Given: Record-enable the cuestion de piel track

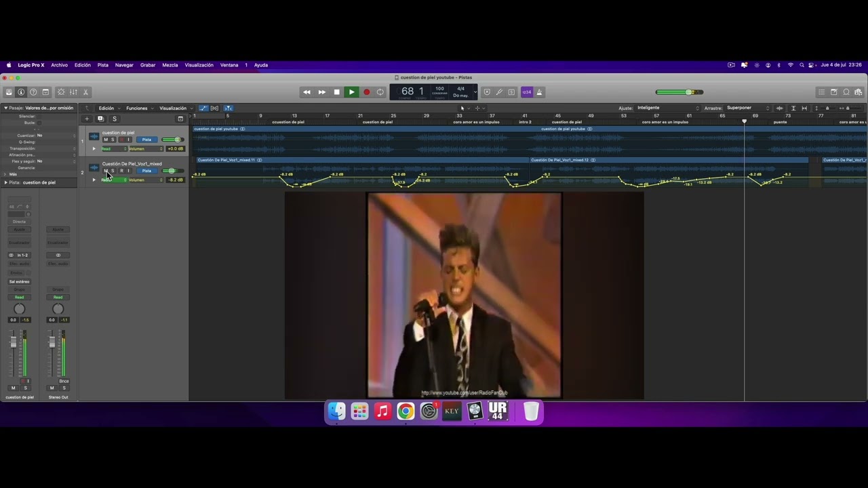Looking at the screenshot, I should point(122,140).
